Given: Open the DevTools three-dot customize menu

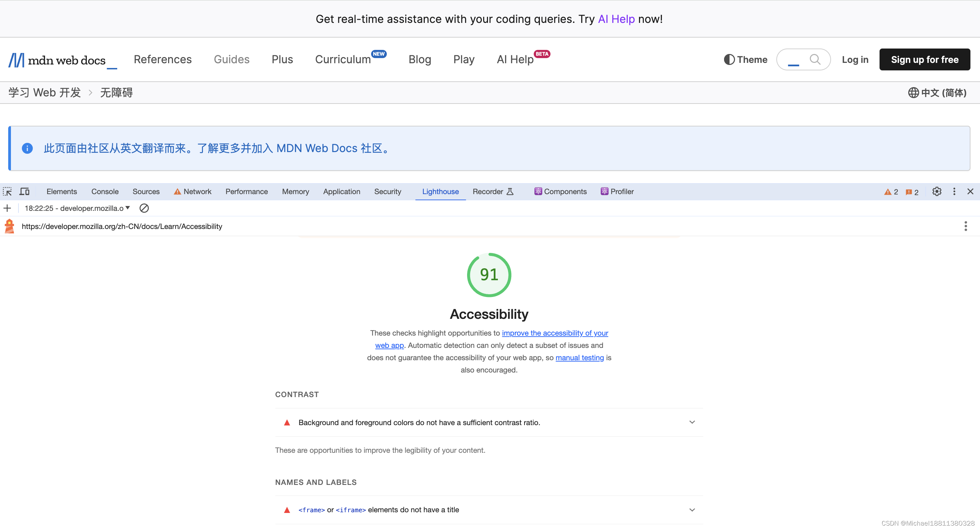Looking at the screenshot, I should tap(954, 191).
